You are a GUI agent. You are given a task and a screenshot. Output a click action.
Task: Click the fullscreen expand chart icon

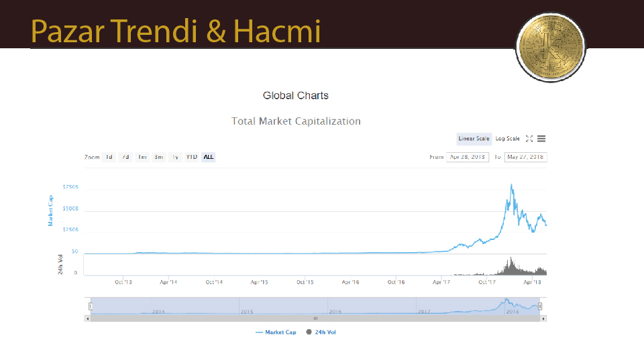529,139
